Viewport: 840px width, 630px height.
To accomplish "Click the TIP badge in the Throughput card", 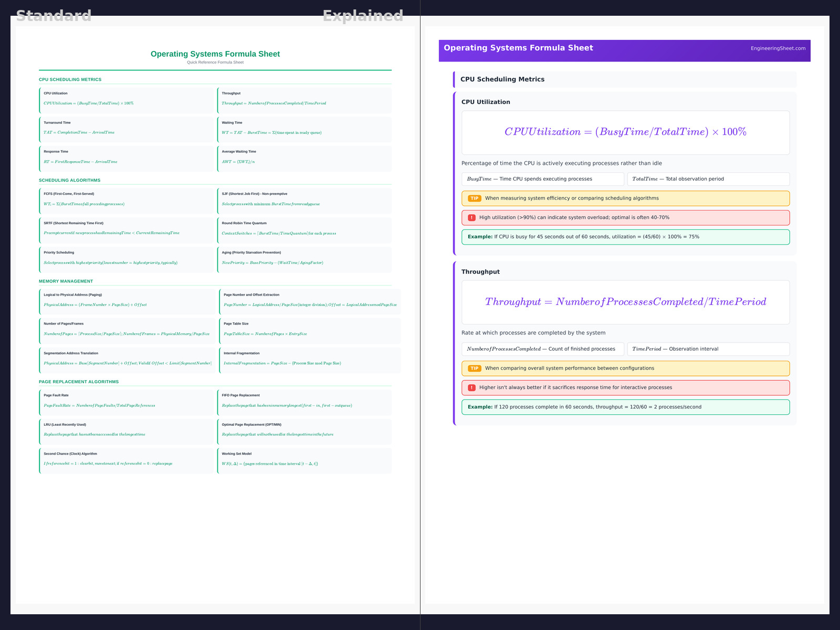I will 474,369.
